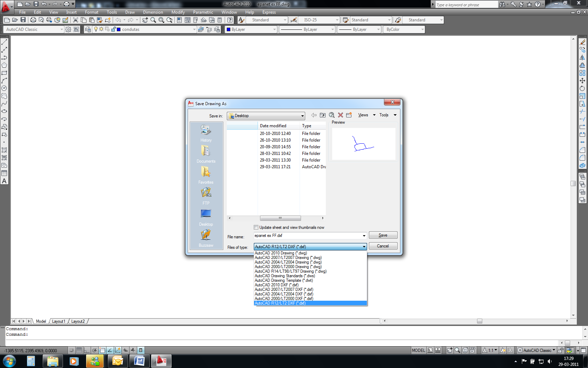Screen dimensions: 588x368
Task: Toggle Object Snap in status bar
Action: pos(102,350)
